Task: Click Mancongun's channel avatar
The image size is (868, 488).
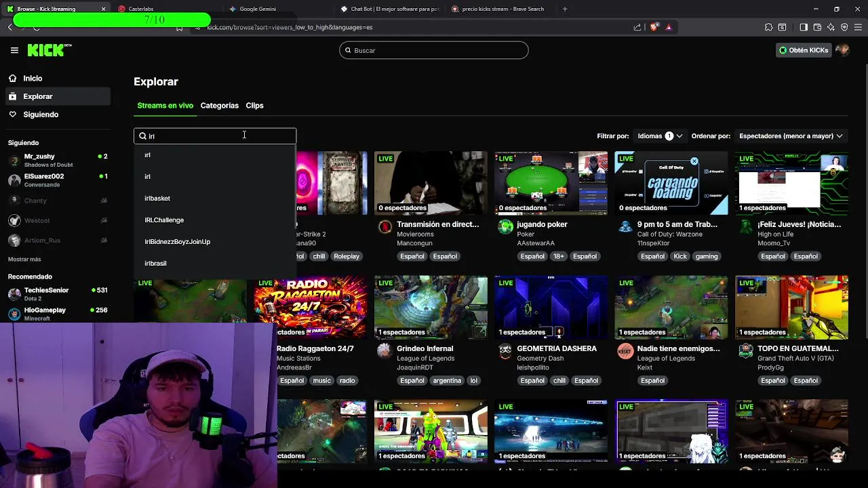Action: click(384, 226)
